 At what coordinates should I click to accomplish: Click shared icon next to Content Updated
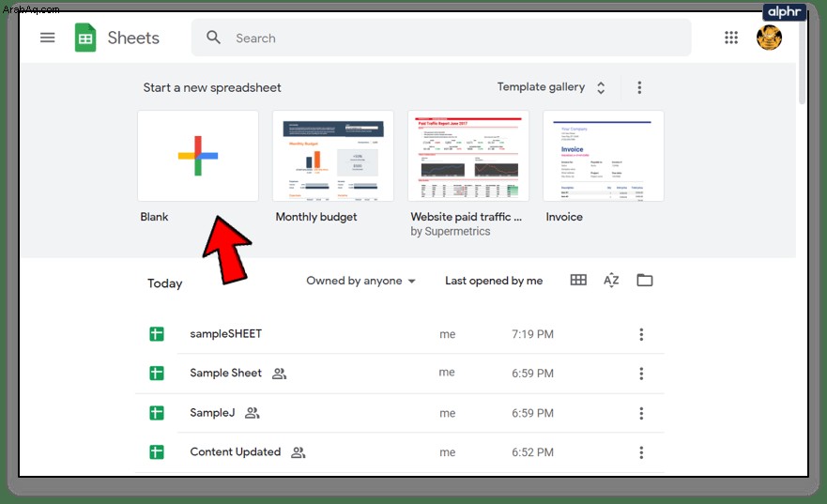298,452
